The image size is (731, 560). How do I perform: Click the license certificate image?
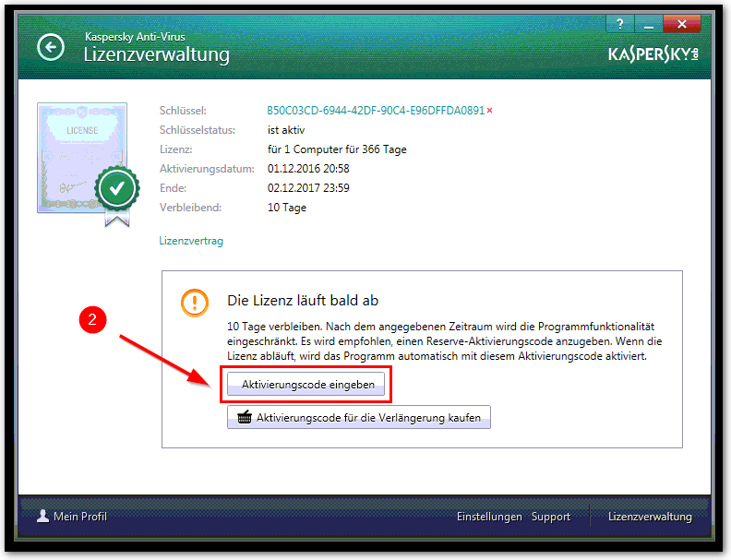(x=82, y=158)
